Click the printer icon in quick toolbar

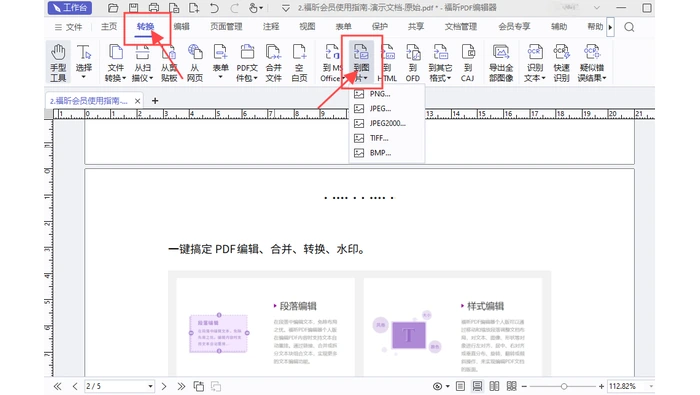(x=154, y=8)
